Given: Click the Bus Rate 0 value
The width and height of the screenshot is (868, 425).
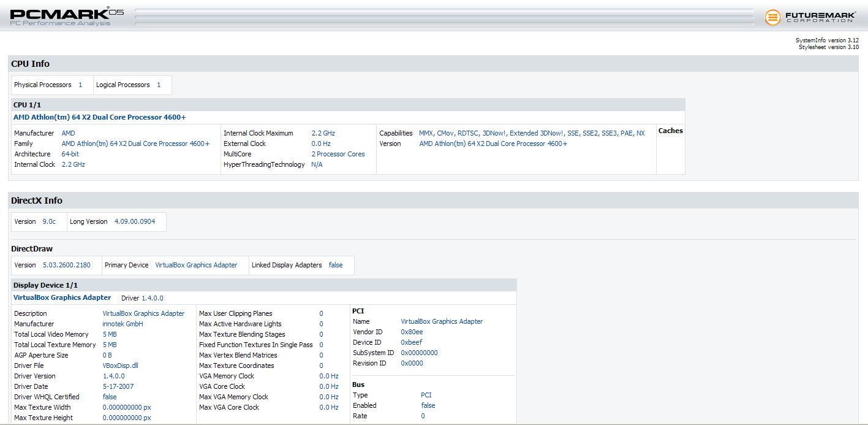Looking at the screenshot, I should coord(423,416).
